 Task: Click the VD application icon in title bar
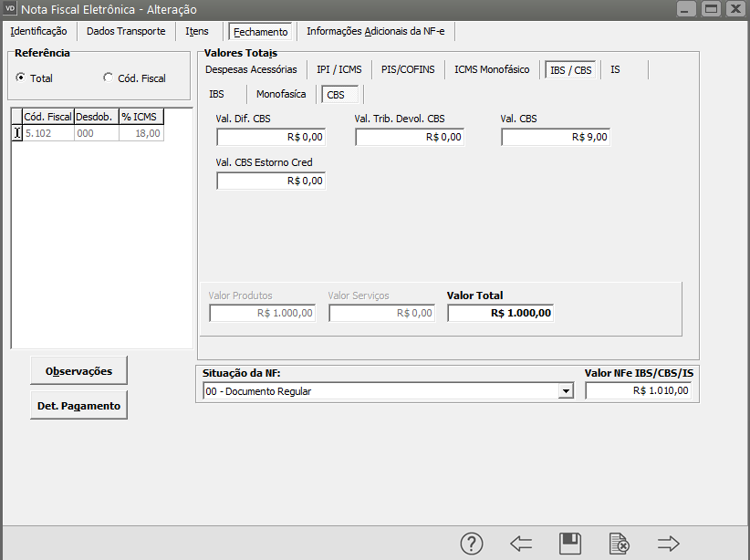pyautogui.click(x=11, y=8)
